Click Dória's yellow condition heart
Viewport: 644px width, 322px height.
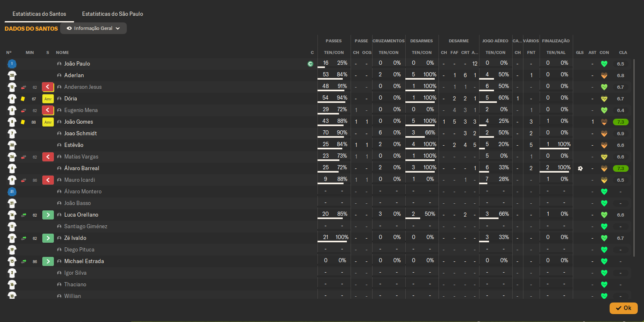pos(604,99)
